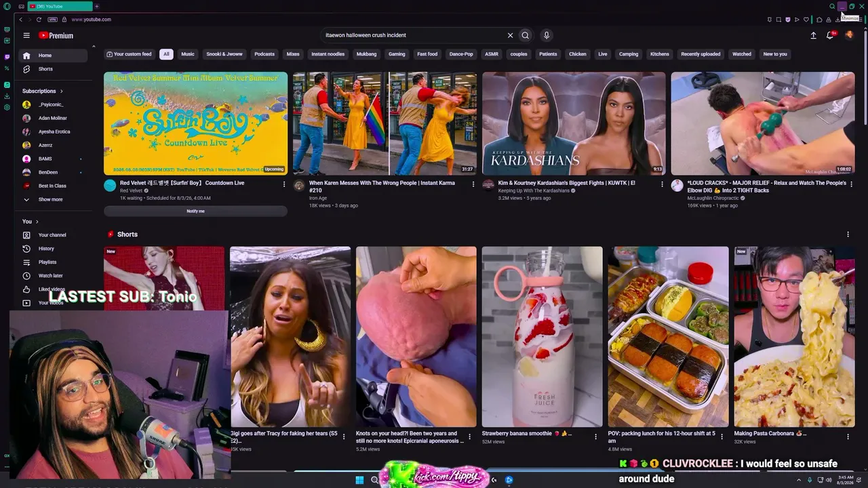Expand Show more subscriptions
The width and height of the screenshot is (868, 488).
point(54,199)
